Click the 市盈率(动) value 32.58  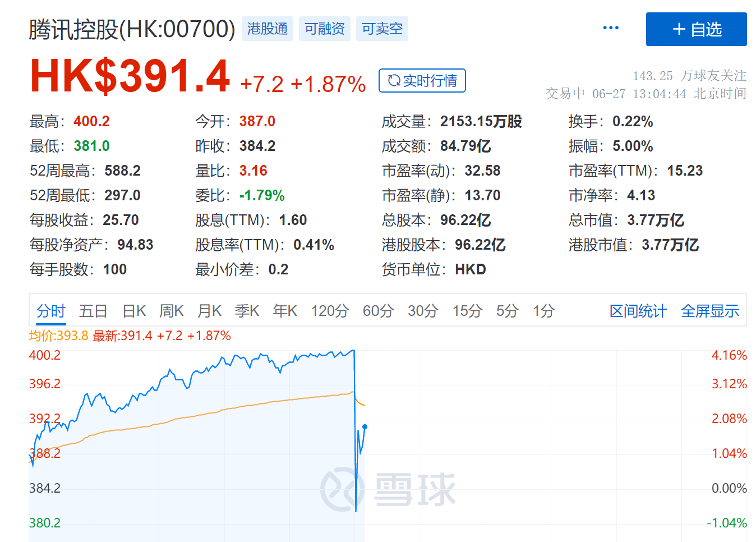point(483,171)
